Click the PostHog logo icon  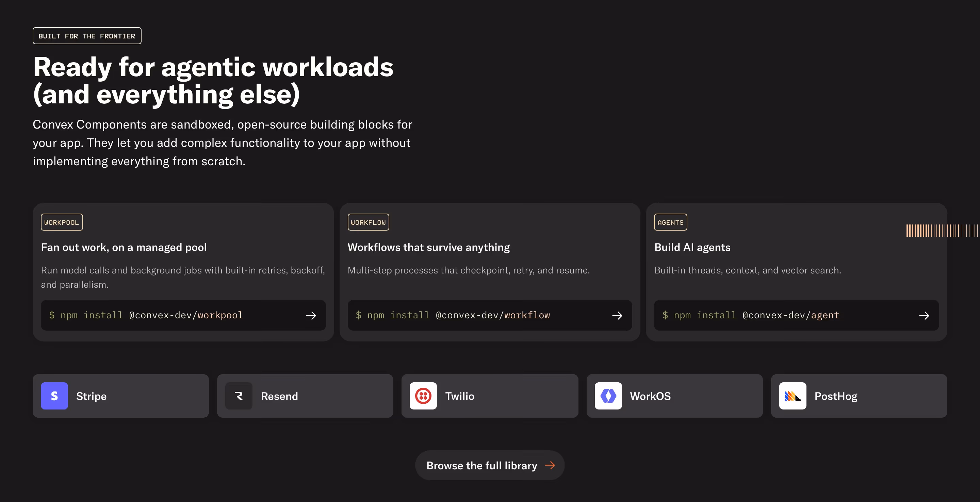point(793,396)
